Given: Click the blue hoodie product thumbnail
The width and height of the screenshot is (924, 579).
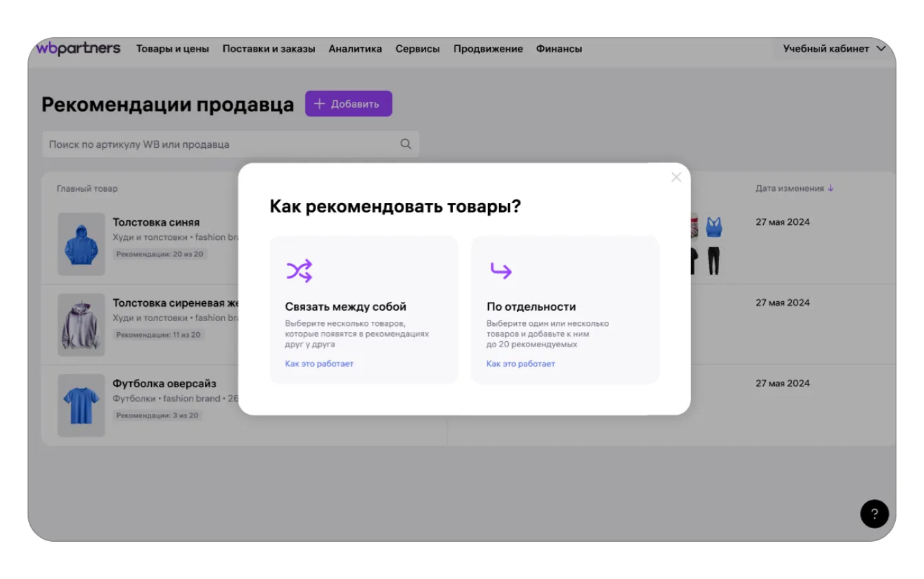Looking at the screenshot, I should [81, 244].
